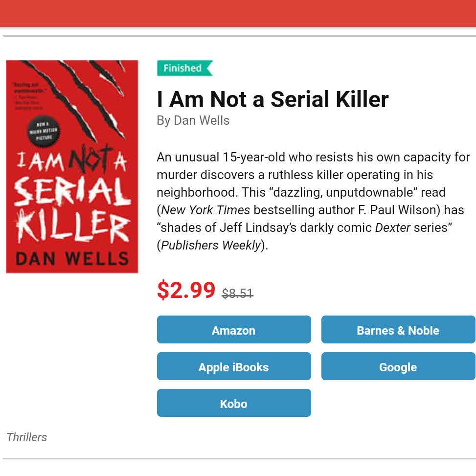Select the Apple iBooks button

pos(233,366)
